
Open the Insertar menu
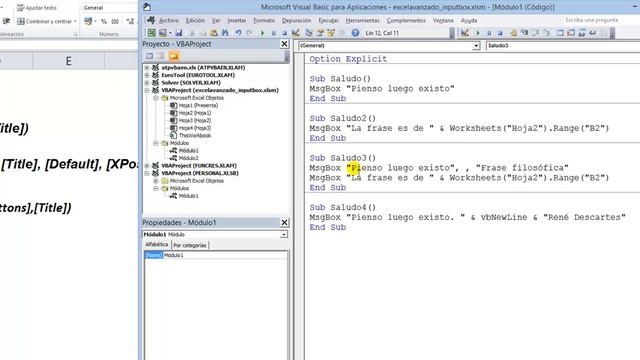[x=237, y=20]
